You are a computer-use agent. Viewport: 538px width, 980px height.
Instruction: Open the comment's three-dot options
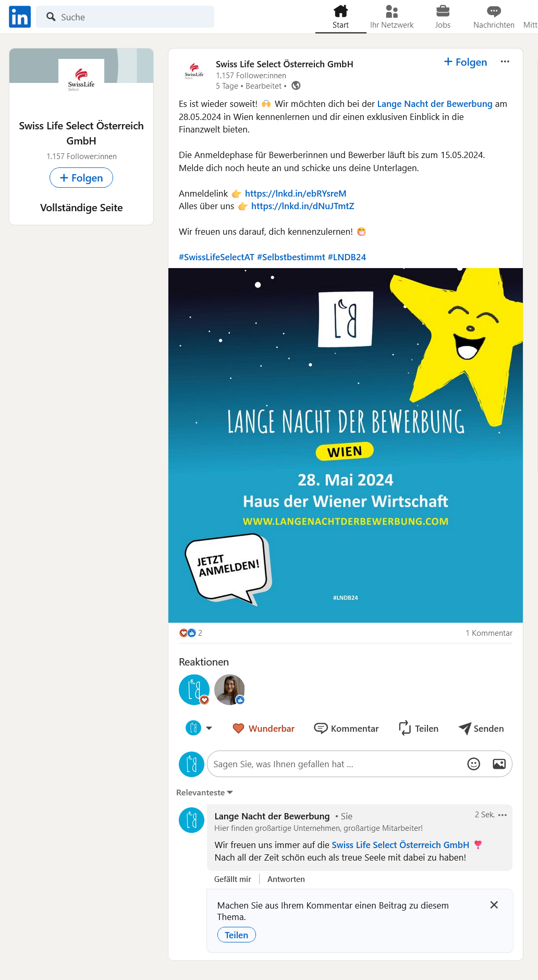click(x=503, y=815)
